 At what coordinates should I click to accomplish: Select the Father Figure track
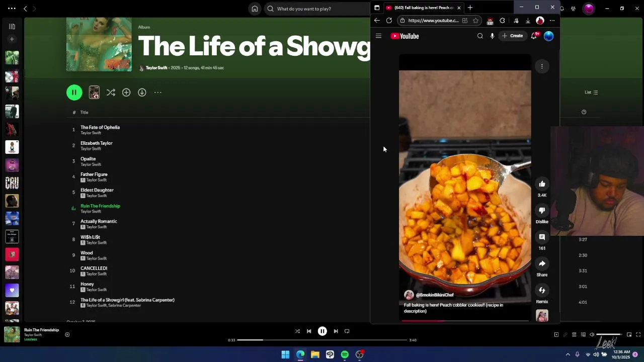(x=94, y=174)
